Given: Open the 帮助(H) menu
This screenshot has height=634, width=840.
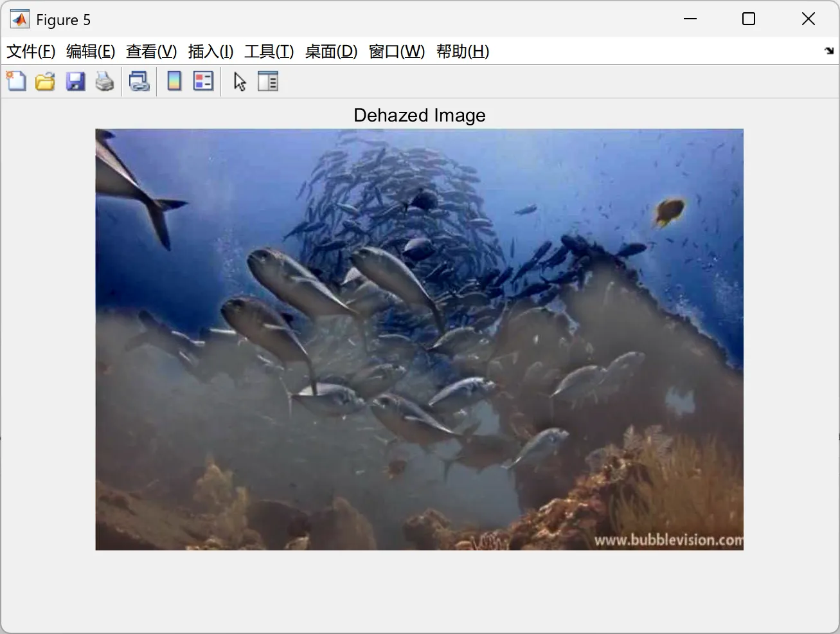Looking at the screenshot, I should click(x=463, y=51).
